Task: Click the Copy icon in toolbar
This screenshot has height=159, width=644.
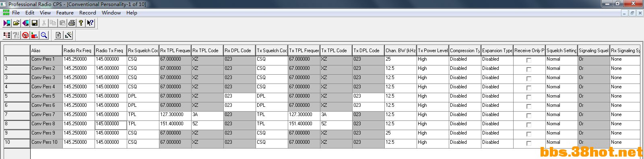Action: click(x=53, y=23)
